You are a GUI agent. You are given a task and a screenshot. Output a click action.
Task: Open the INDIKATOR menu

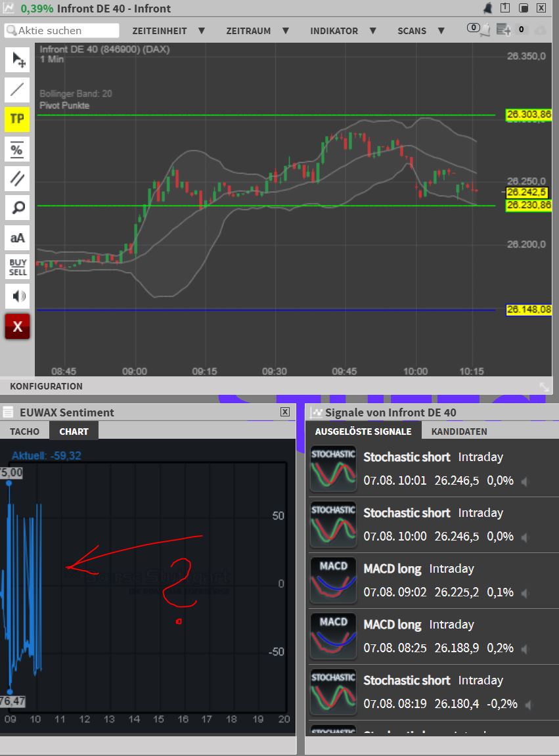click(334, 31)
